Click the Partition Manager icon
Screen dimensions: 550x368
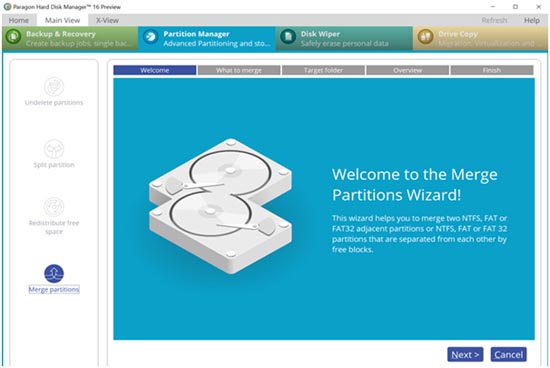tap(151, 36)
